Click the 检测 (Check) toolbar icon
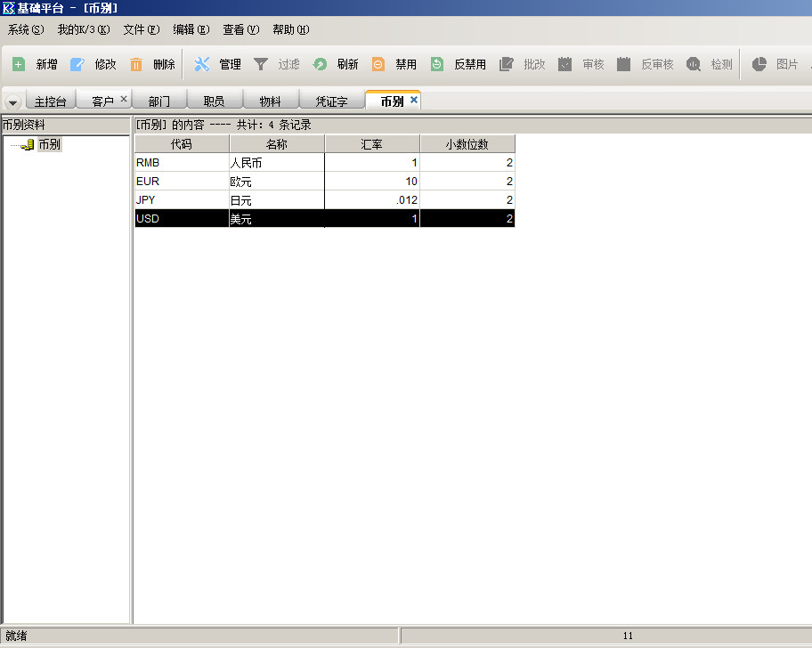 click(694, 64)
